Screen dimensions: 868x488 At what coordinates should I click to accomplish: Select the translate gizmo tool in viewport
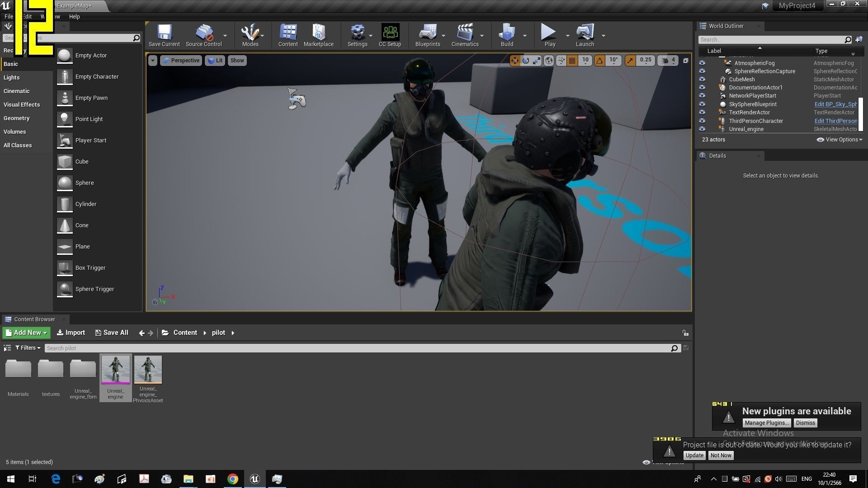515,61
